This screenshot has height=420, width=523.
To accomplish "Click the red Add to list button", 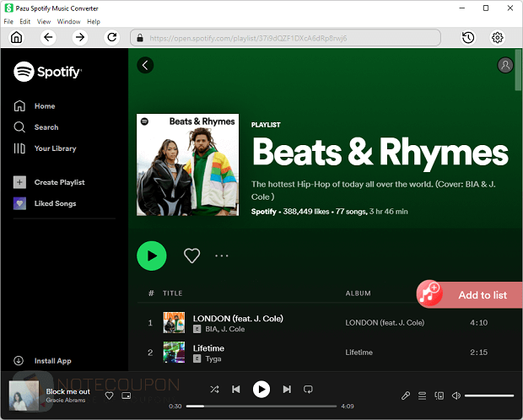I will [x=469, y=294].
